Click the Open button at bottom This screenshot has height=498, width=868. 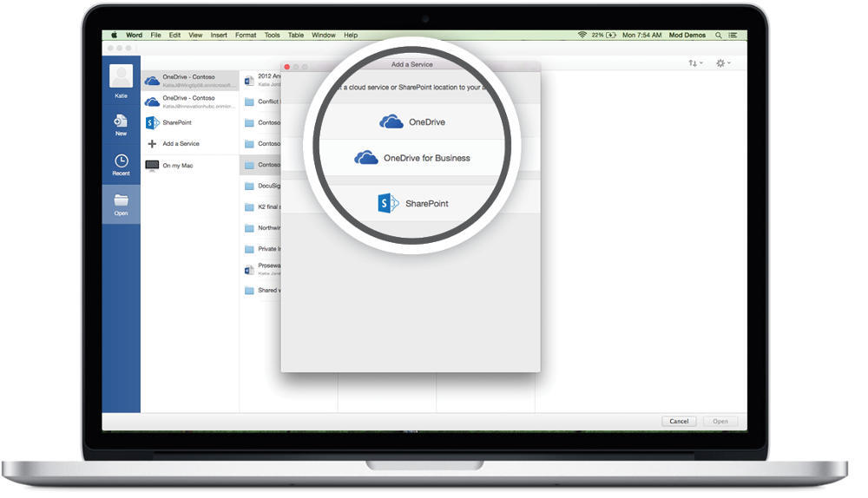720,421
